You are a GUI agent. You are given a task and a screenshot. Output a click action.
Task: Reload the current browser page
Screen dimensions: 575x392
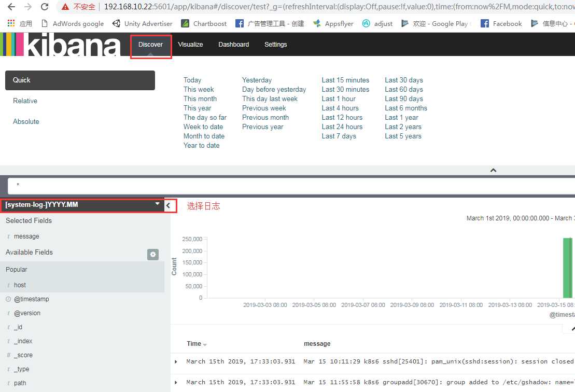click(45, 7)
